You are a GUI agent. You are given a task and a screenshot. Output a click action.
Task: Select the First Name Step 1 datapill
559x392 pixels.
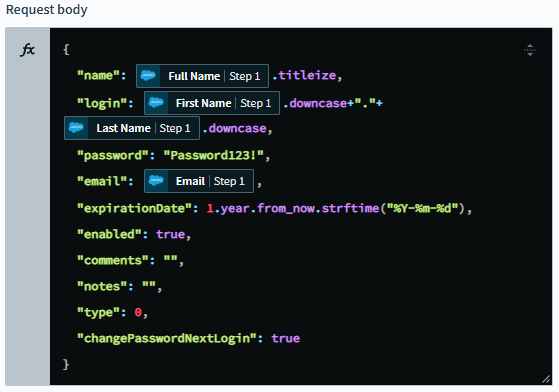[x=212, y=103]
